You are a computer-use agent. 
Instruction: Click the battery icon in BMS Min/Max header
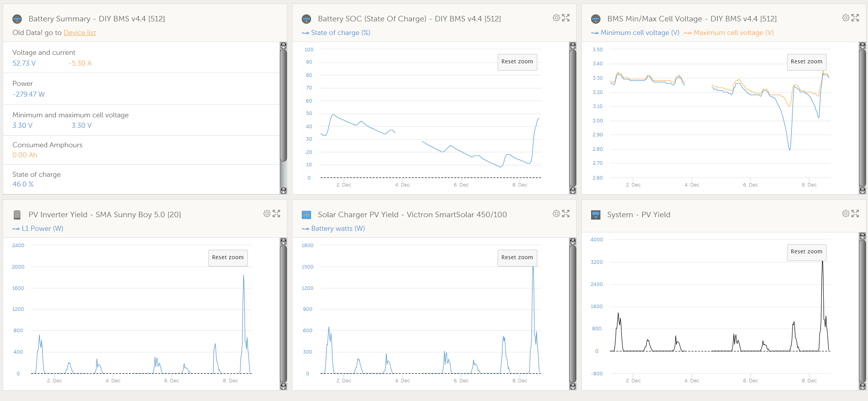pyautogui.click(x=596, y=19)
